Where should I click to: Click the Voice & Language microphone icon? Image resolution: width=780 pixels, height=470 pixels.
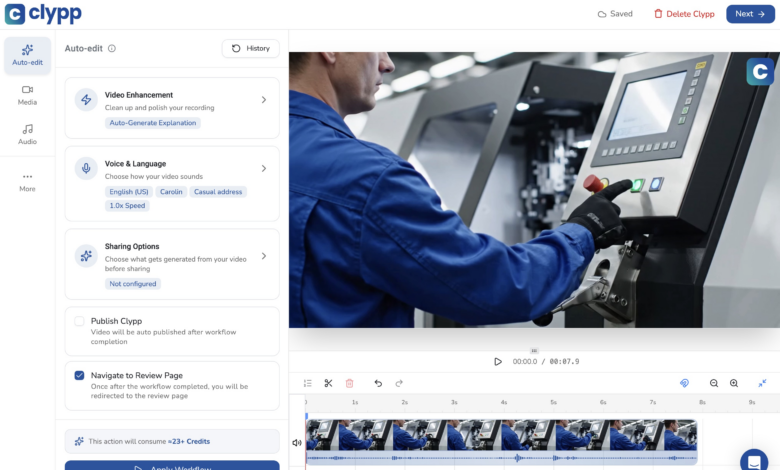click(x=86, y=168)
